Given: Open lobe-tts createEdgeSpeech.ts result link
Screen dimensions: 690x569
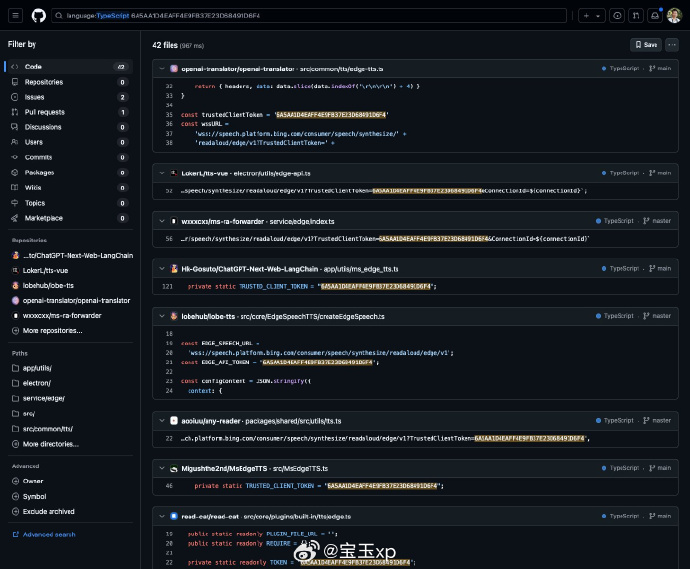Looking at the screenshot, I should [x=283, y=316].
